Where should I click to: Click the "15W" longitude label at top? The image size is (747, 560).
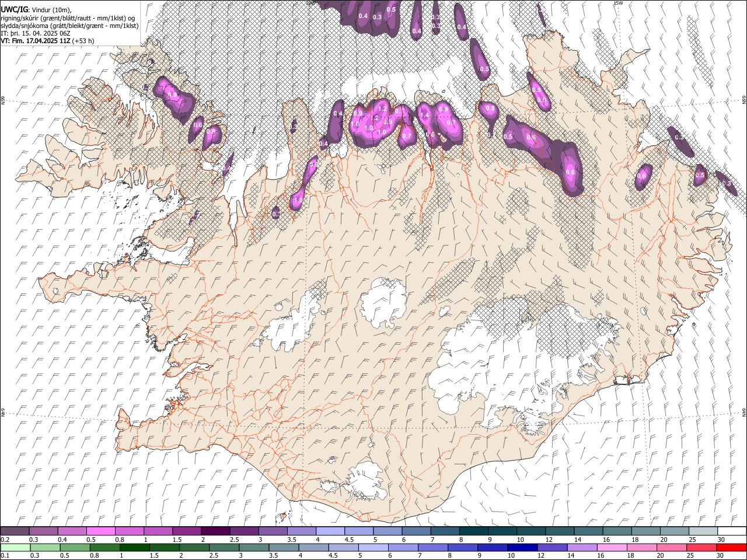[618, 3]
